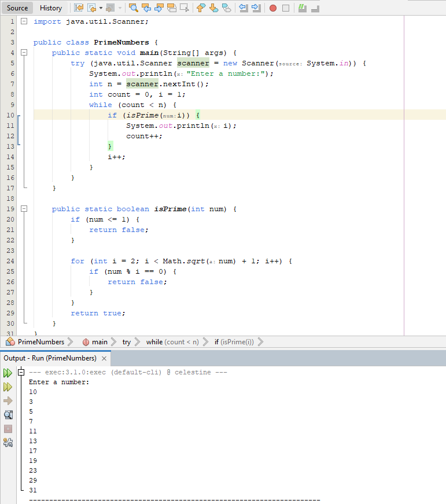Image resolution: width=446 pixels, height=504 pixels.
Task: Open the Back history dropdown arrow
Action: click(x=101, y=8)
